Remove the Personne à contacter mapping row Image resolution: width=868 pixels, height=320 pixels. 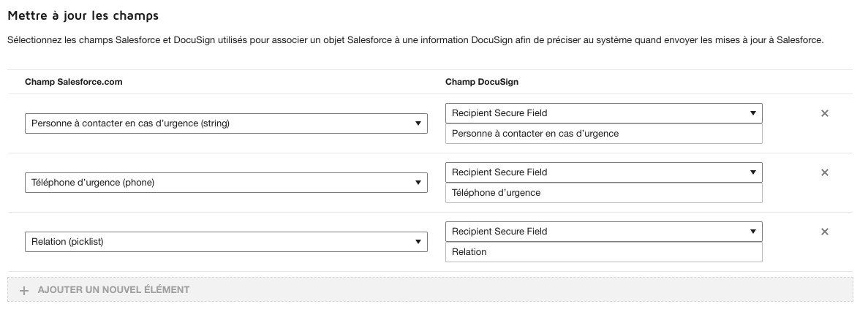[824, 113]
